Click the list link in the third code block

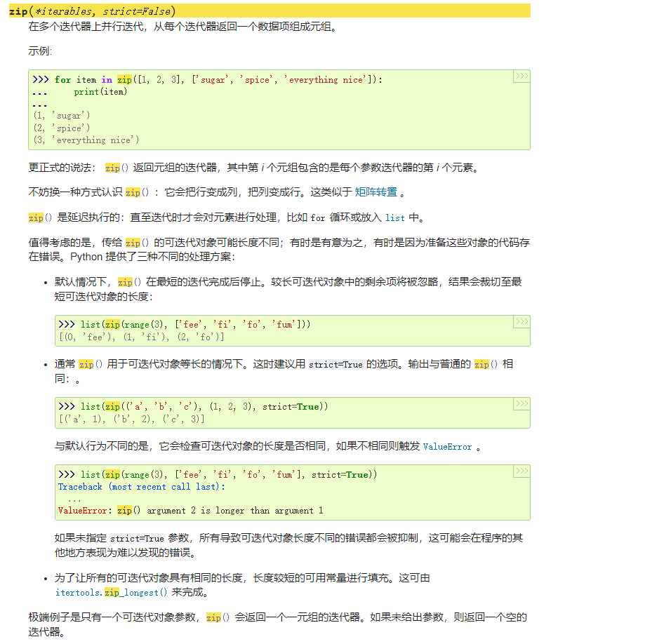tap(91, 406)
